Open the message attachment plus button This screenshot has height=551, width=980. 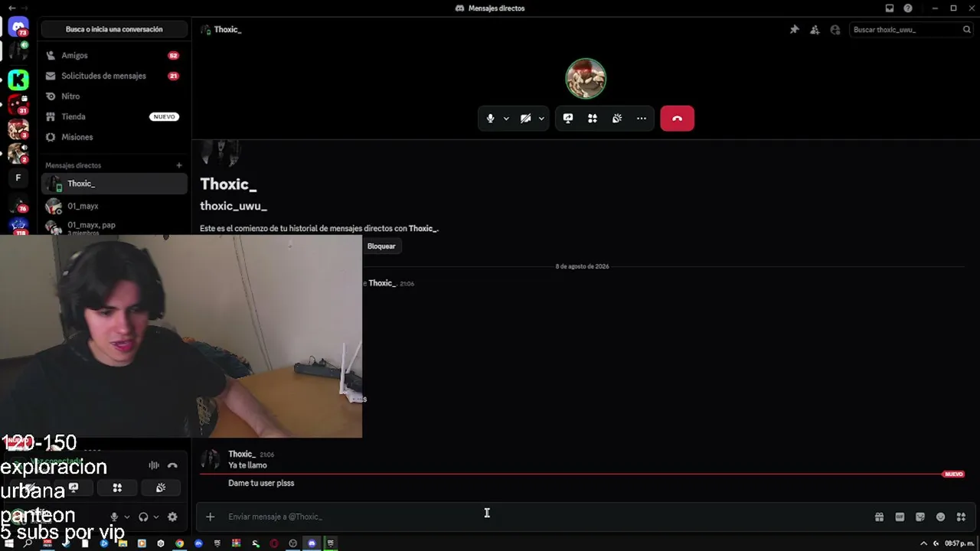(210, 517)
